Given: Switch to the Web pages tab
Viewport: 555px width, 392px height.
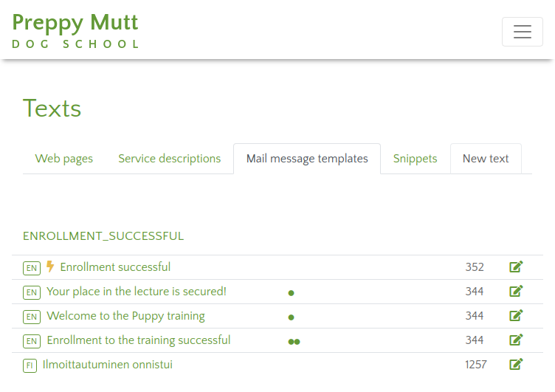Looking at the screenshot, I should (64, 159).
